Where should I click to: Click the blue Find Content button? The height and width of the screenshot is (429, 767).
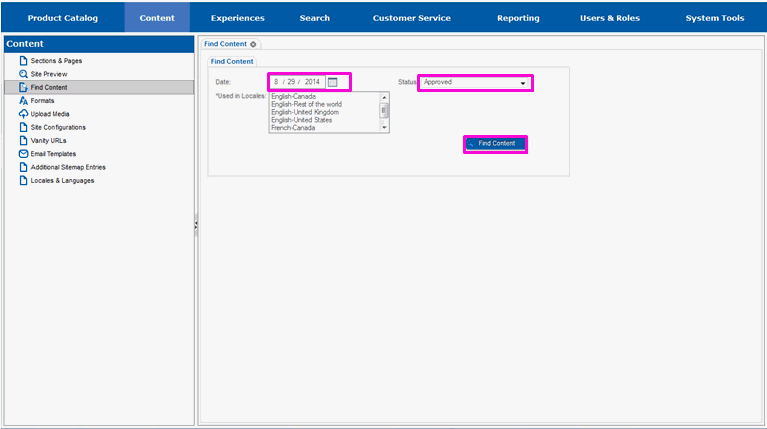496,144
